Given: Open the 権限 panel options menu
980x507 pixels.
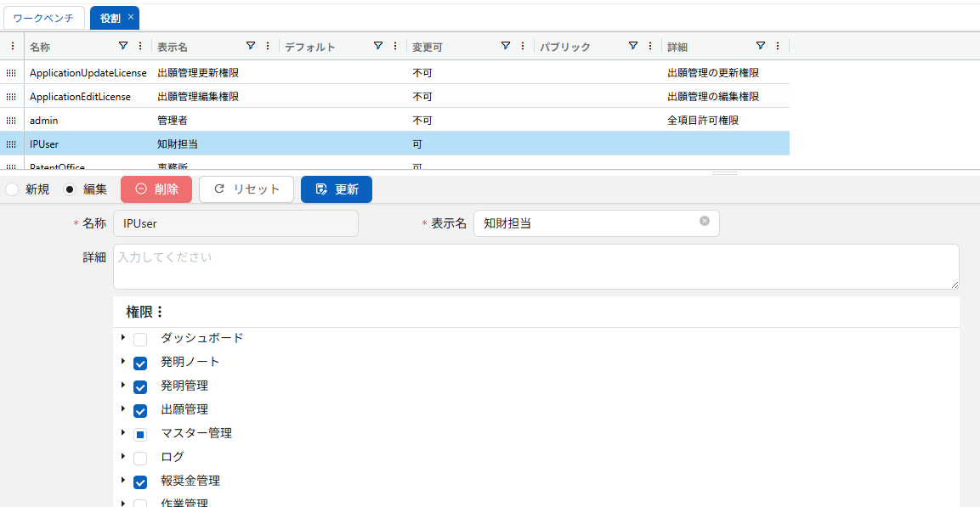Looking at the screenshot, I should (161, 312).
